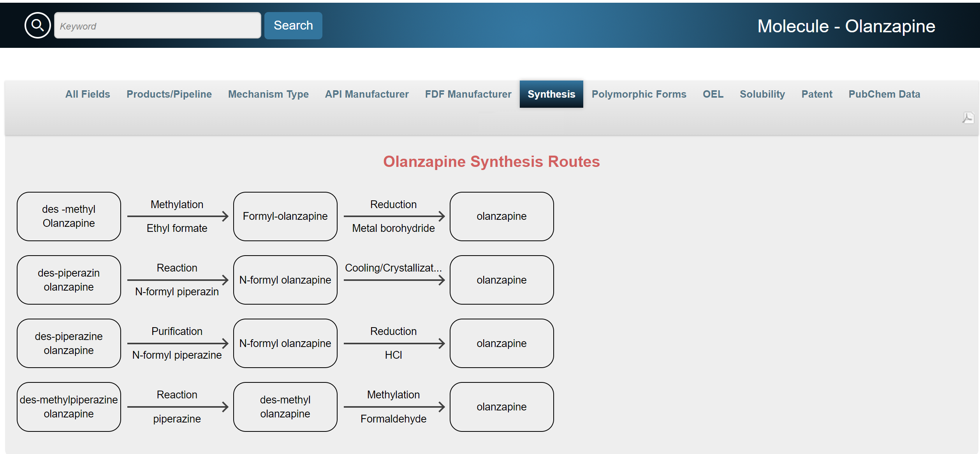The width and height of the screenshot is (980, 454).
Task: Click the truncated Cooling/Crystallizat... step label
Action: point(393,268)
